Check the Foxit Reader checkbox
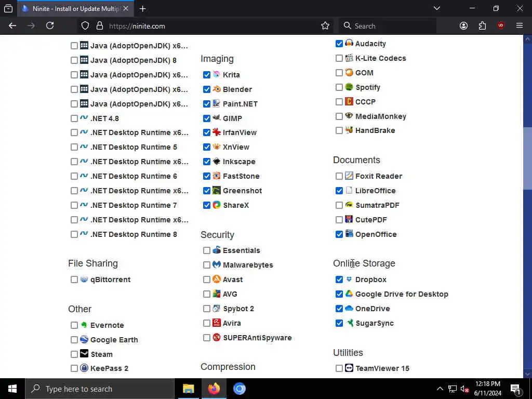The height and width of the screenshot is (399, 532). pos(339,176)
